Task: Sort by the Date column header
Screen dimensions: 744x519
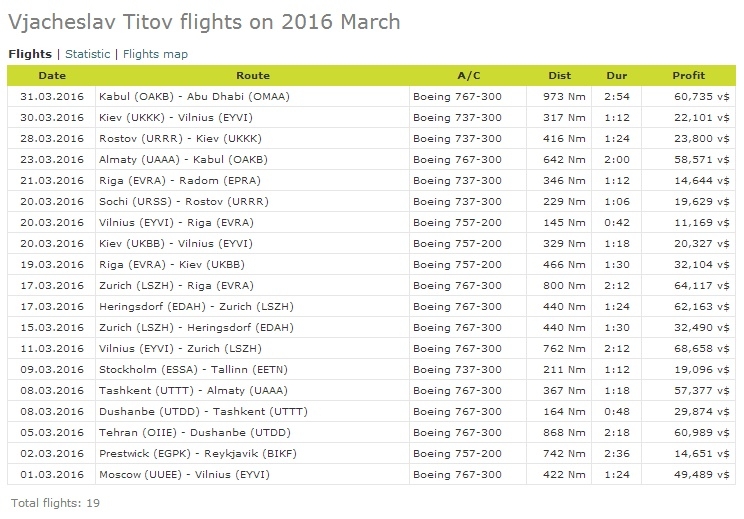Action: click(52, 75)
